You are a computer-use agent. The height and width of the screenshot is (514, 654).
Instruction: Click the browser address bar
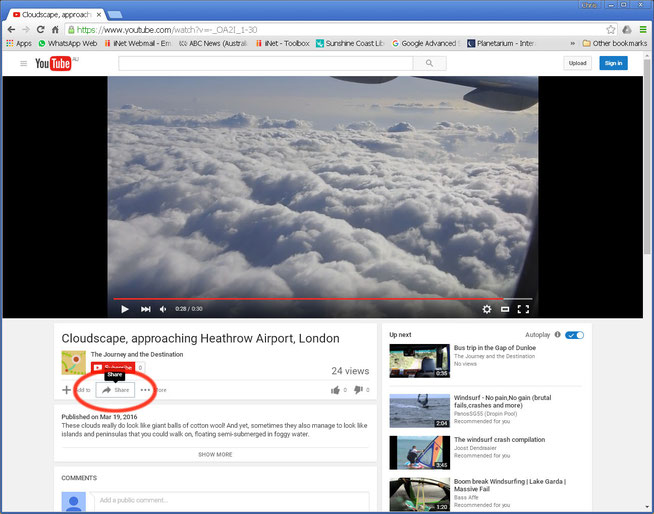coord(340,30)
